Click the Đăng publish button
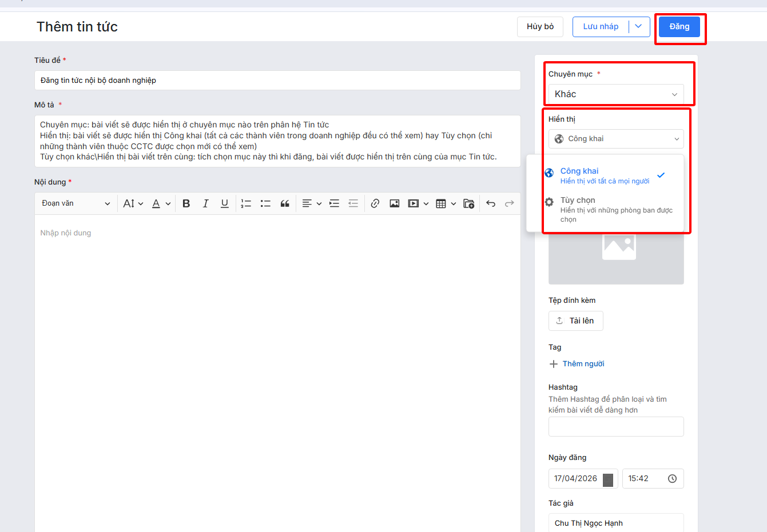 [x=679, y=27]
